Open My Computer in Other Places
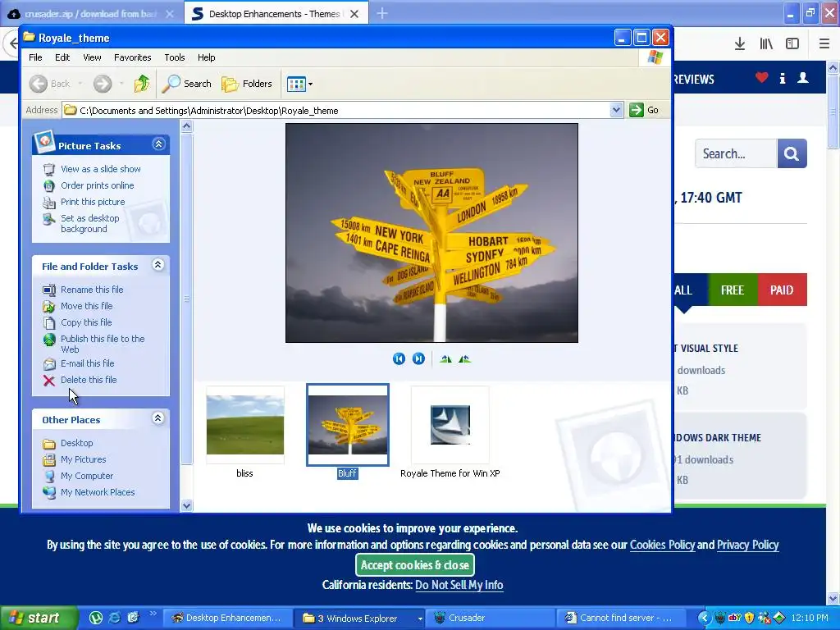Image resolution: width=840 pixels, height=630 pixels. click(x=87, y=476)
